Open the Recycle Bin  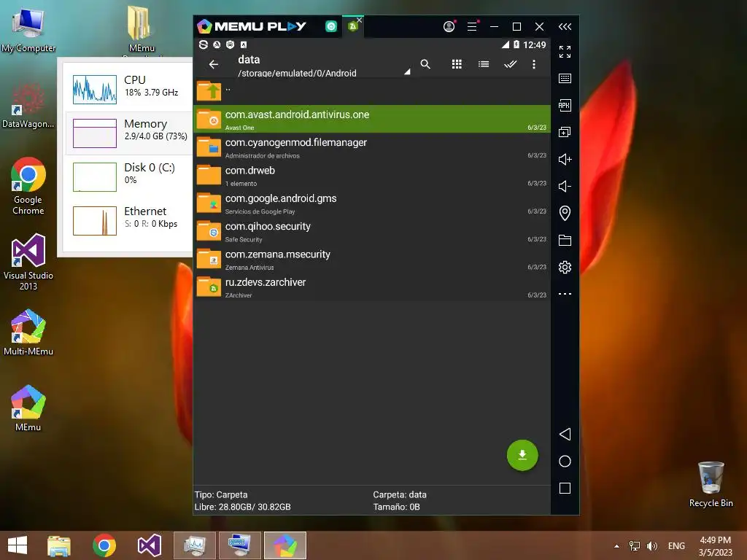pos(711,484)
